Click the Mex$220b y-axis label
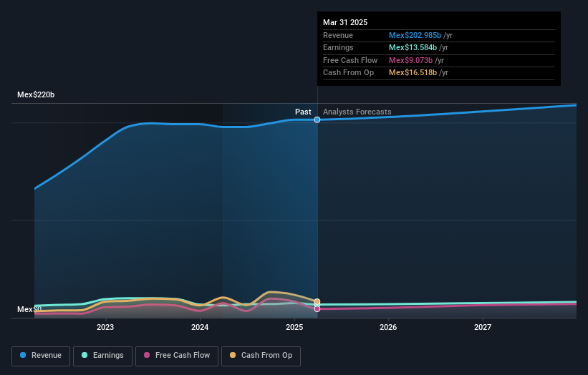 tap(36, 94)
